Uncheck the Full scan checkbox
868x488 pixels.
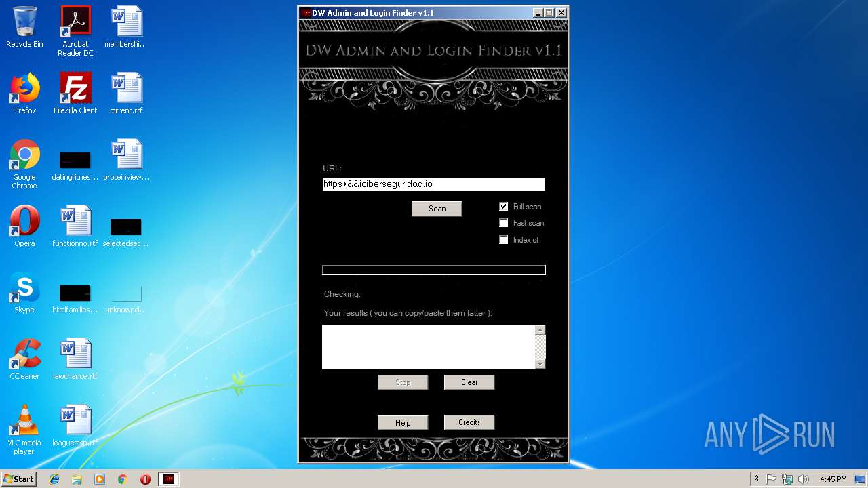click(x=504, y=207)
